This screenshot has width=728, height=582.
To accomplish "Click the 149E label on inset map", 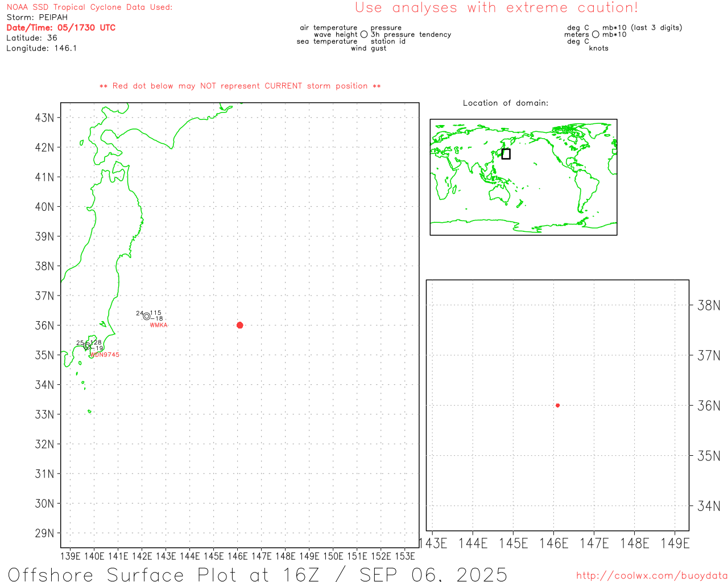I will coord(675,543).
